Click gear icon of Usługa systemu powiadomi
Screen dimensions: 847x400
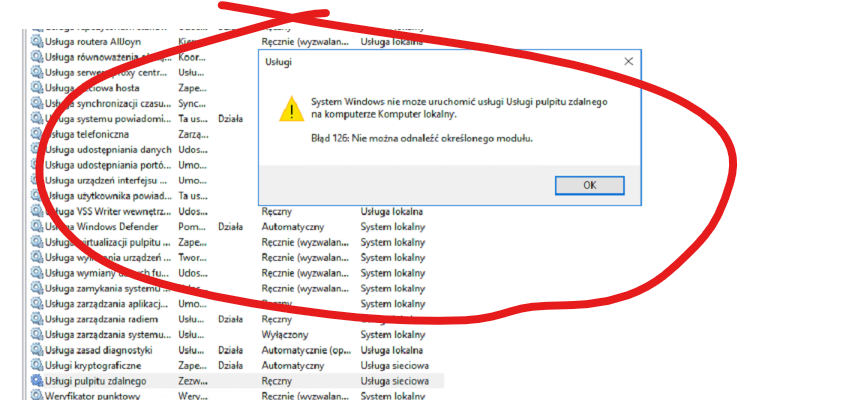[37, 118]
